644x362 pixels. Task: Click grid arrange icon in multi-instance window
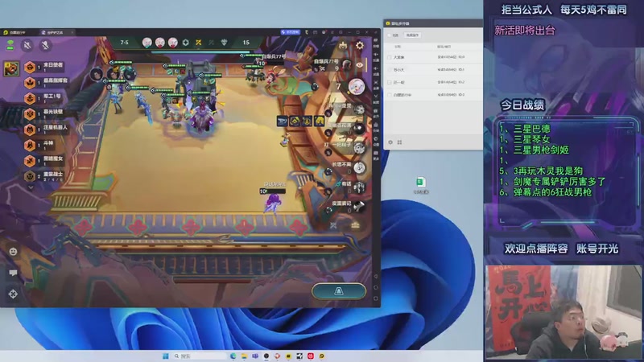(399, 142)
